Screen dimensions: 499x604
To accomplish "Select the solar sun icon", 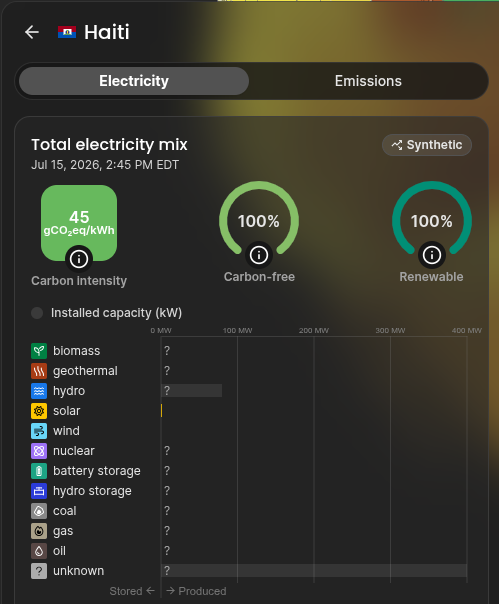I will [x=39, y=411].
